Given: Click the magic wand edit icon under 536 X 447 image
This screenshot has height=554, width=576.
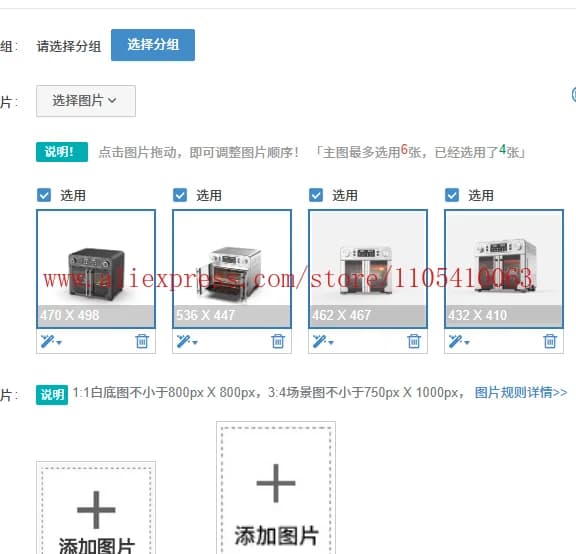Looking at the screenshot, I should coord(184,341).
